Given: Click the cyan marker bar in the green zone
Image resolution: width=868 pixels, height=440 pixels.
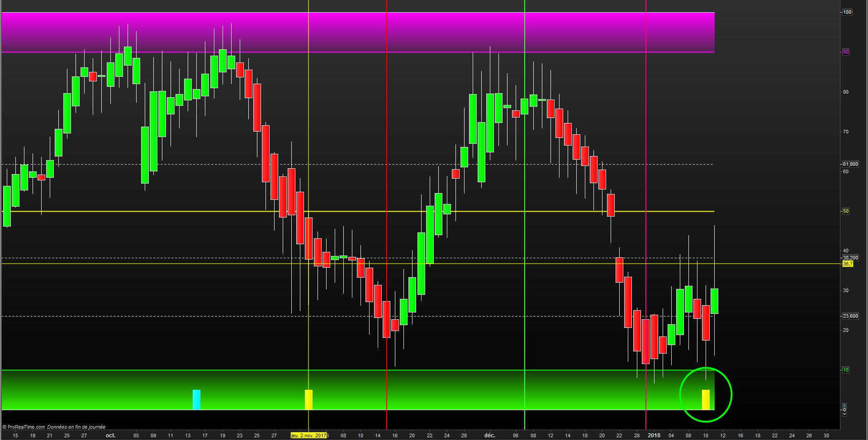Looking at the screenshot, I should (x=196, y=400).
